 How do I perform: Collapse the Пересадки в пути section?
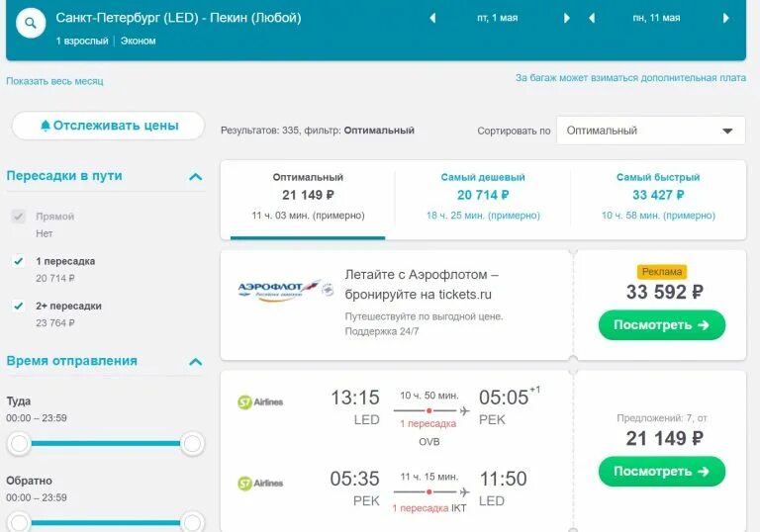(195, 177)
